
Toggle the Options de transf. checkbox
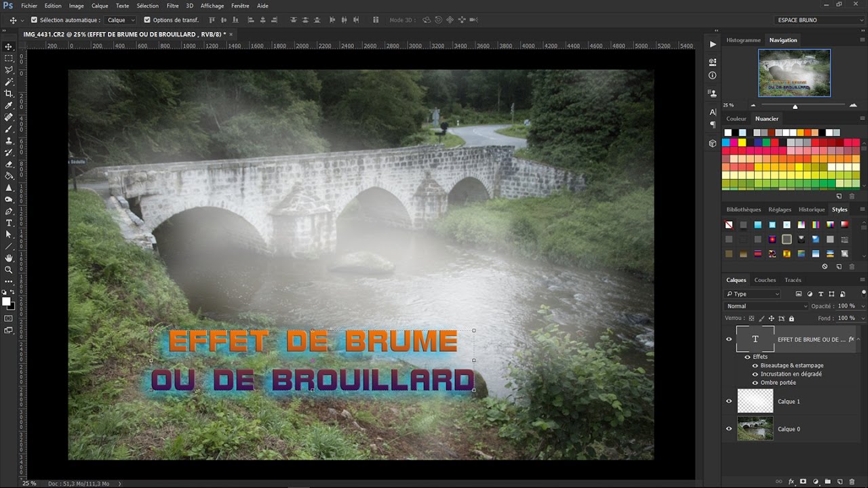tap(147, 20)
